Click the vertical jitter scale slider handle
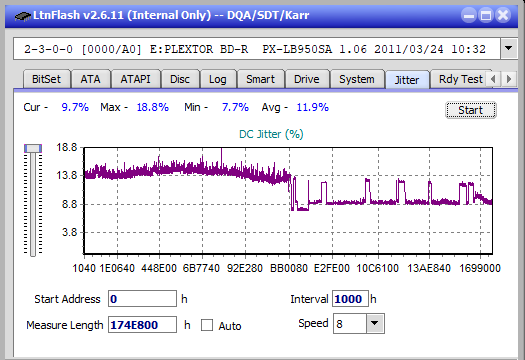The image size is (525, 360). tap(33, 148)
